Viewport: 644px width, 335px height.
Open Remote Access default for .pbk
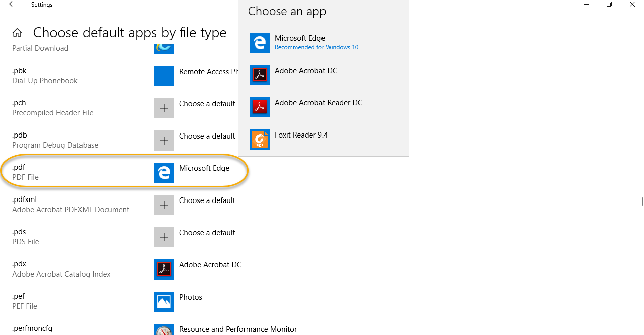(x=208, y=72)
